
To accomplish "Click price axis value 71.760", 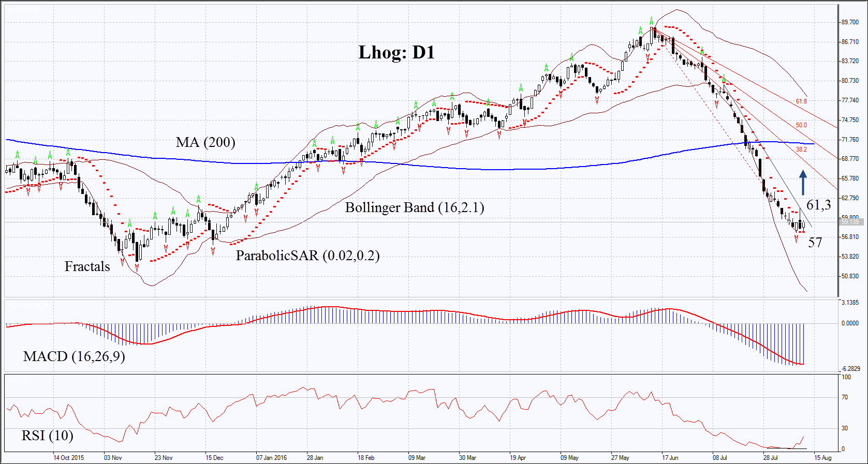I will click(850, 140).
